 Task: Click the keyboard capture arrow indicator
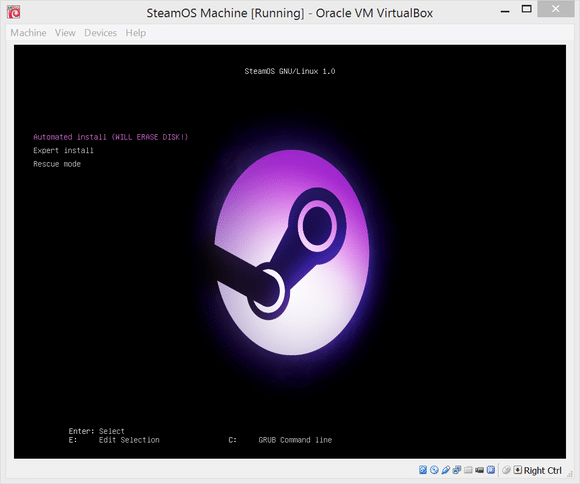pyautogui.click(x=517, y=470)
